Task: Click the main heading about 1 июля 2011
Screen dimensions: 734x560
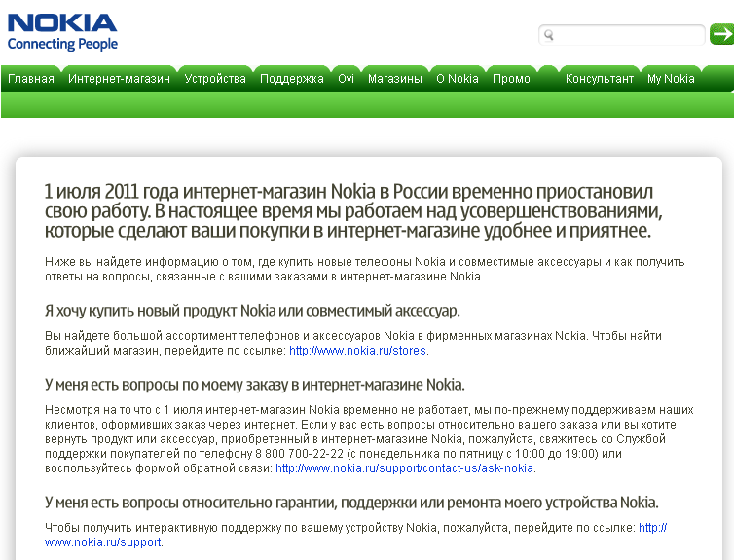Action: [353, 211]
